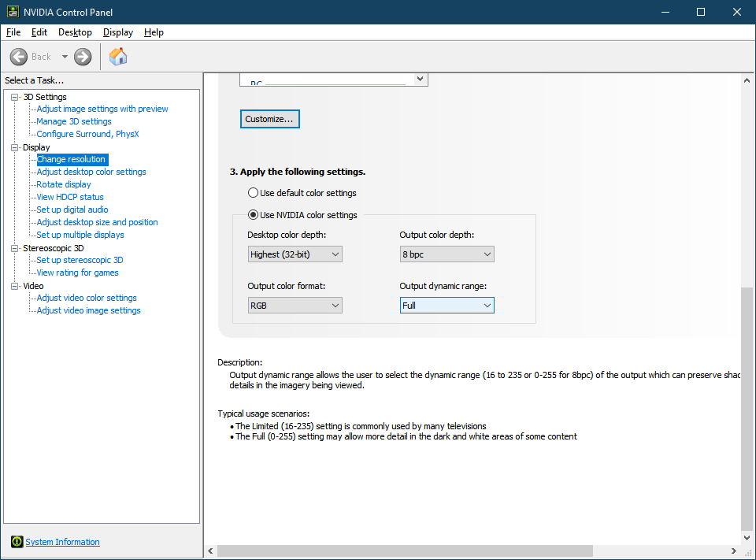756x560 pixels.
Task: Click the 3D Settings category label
Action: pyautogui.click(x=45, y=97)
